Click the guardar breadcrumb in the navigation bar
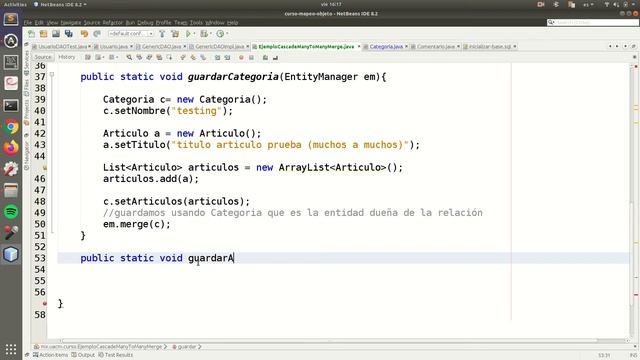 click(184, 347)
